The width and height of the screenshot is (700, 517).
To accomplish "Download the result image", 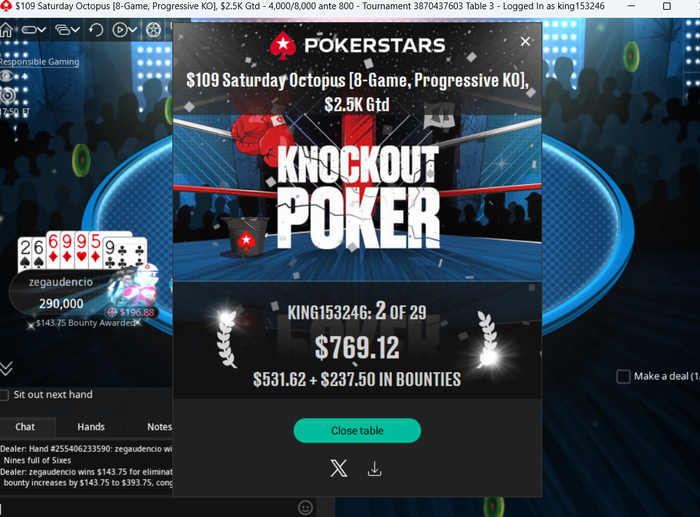I will pos(375,469).
